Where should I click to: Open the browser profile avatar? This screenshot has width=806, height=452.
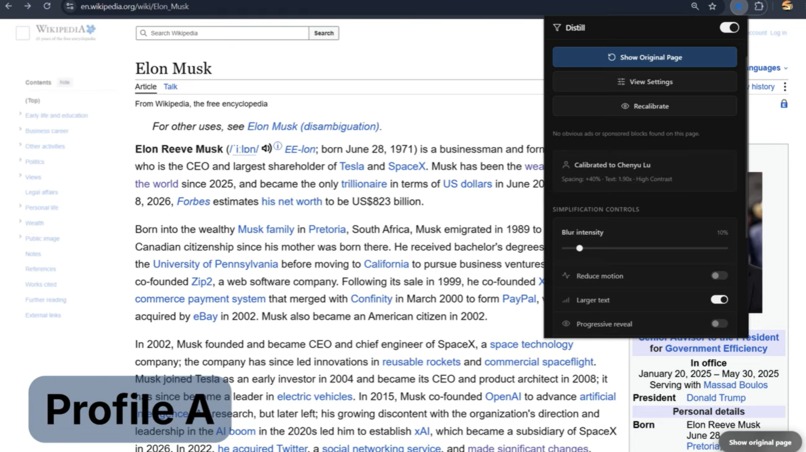tap(787, 6)
